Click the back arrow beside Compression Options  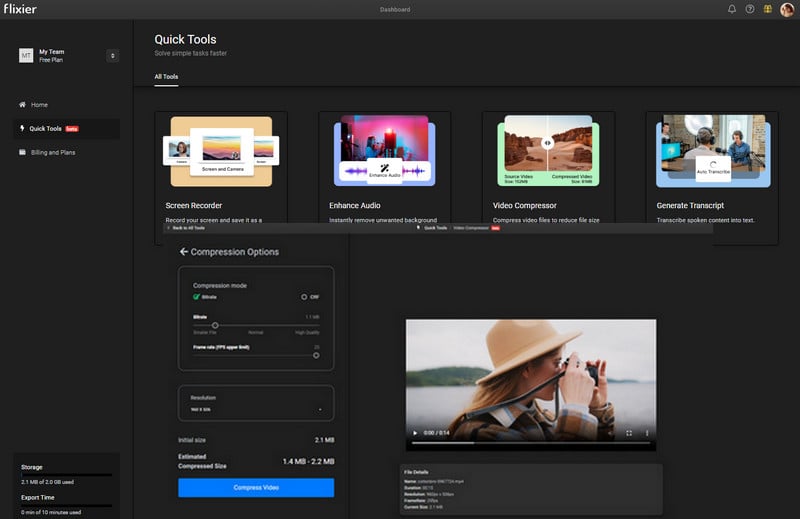click(184, 252)
